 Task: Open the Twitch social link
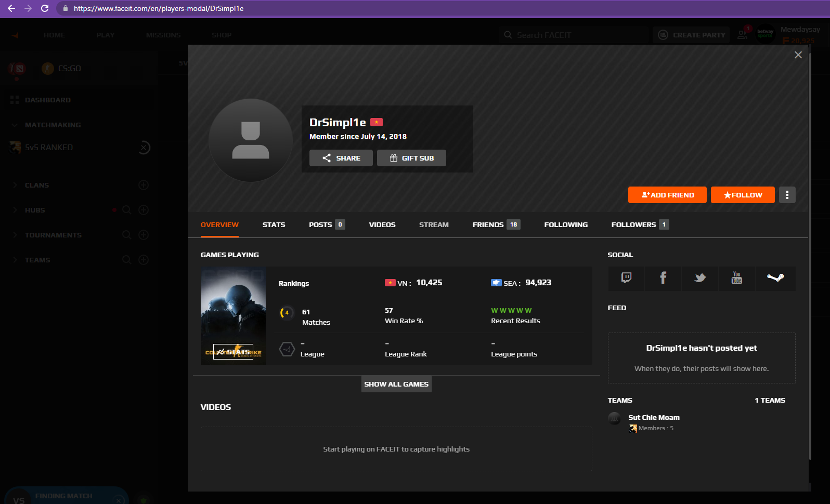click(x=626, y=278)
